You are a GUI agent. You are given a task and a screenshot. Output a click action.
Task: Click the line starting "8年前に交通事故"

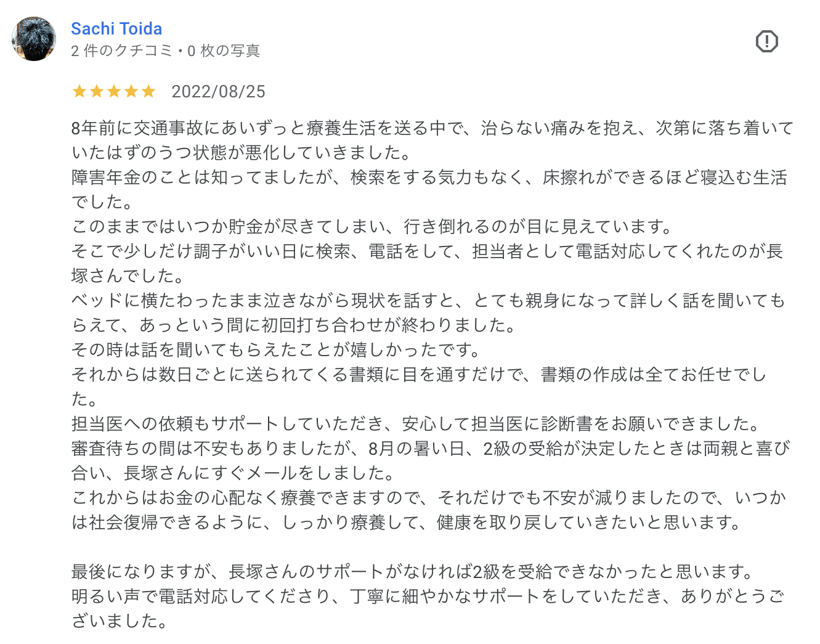coord(432,128)
